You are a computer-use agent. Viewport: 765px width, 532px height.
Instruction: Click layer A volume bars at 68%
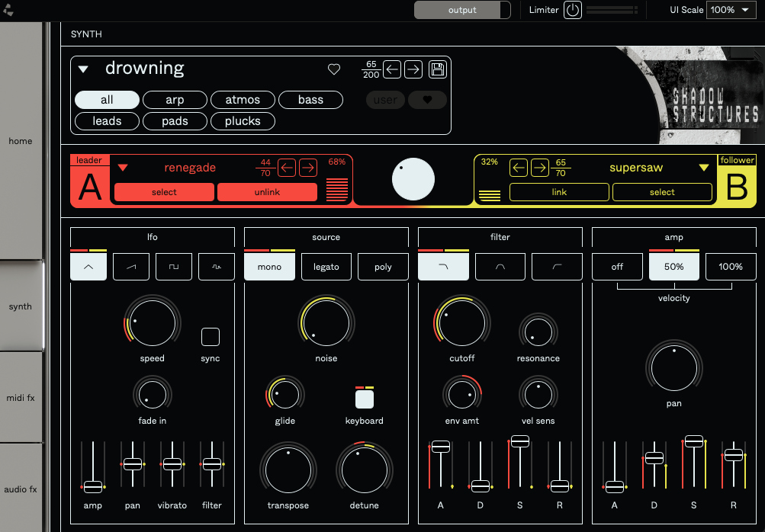[x=337, y=189]
